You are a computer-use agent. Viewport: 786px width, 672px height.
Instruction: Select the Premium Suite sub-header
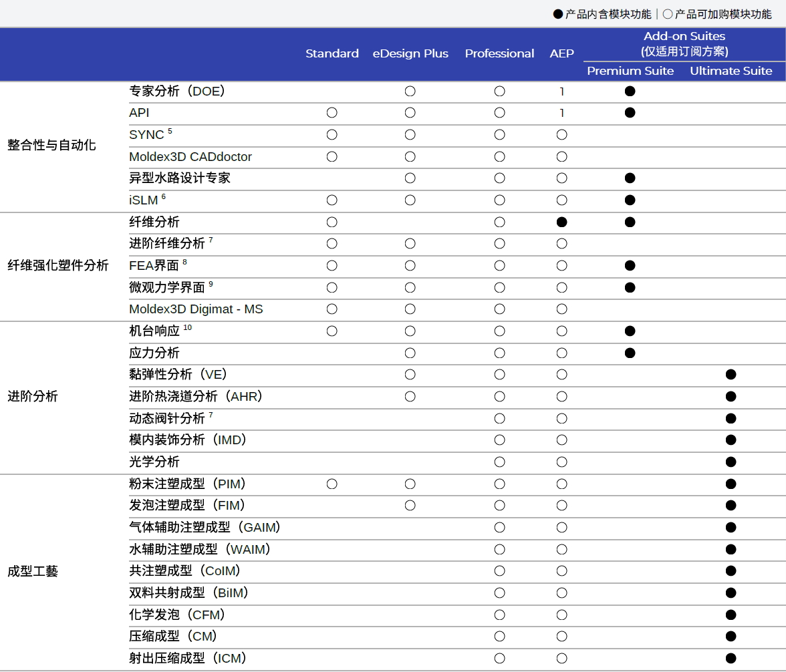(630, 71)
